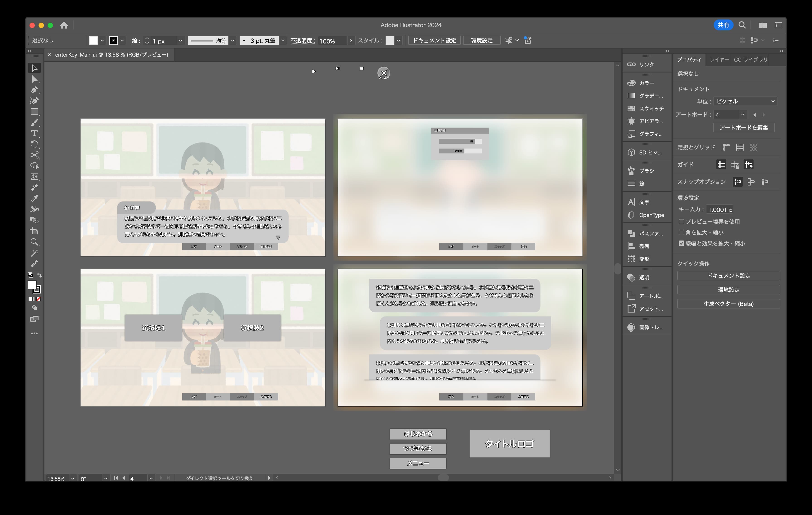Switch to the レイヤー tab
Screen dimensions: 812x515
pos(719,60)
